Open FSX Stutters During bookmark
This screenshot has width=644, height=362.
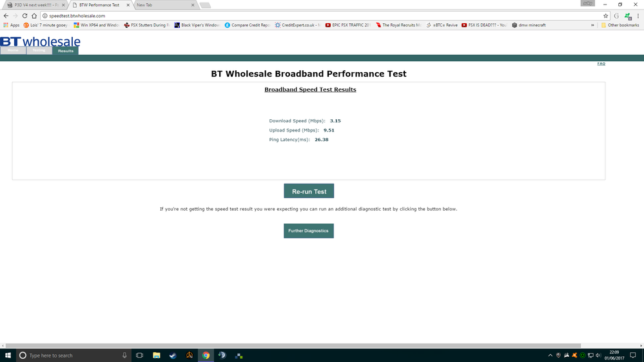(x=146, y=25)
